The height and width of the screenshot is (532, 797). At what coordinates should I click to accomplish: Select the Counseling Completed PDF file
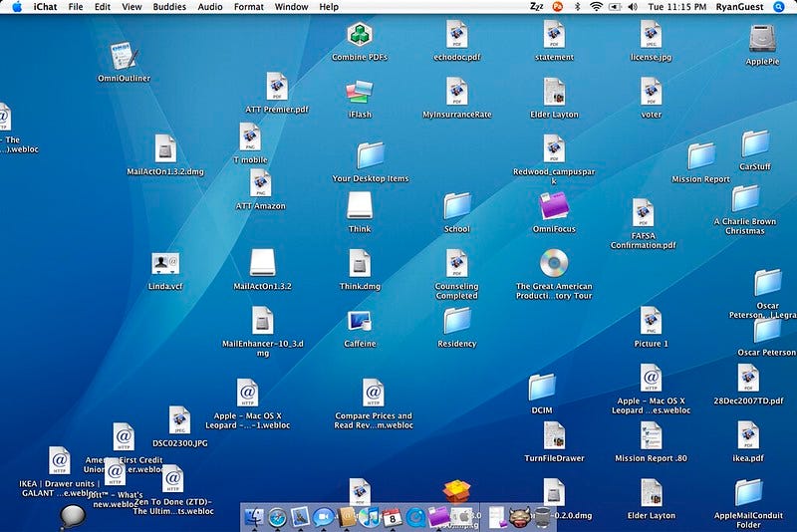click(x=457, y=263)
